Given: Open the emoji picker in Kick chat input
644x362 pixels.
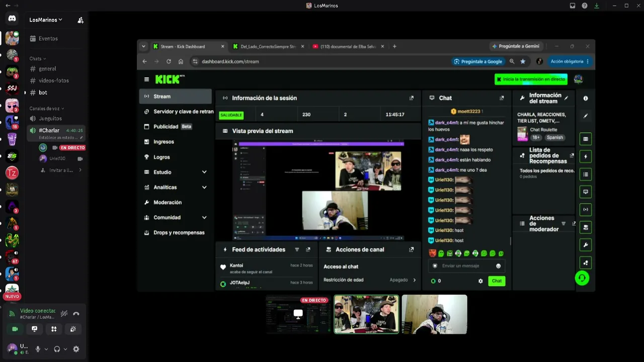Looking at the screenshot, I should click(499, 266).
